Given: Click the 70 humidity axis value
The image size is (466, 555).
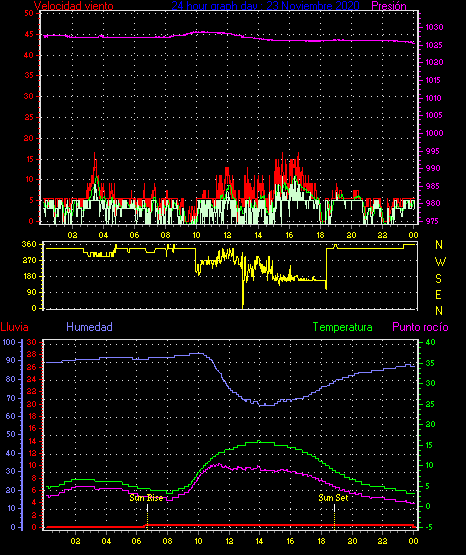Looking at the screenshot, I should (x=11, y=398).
